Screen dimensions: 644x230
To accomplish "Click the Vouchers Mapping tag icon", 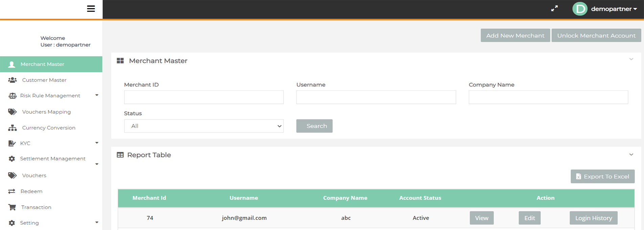I will (x=13, y=112).
